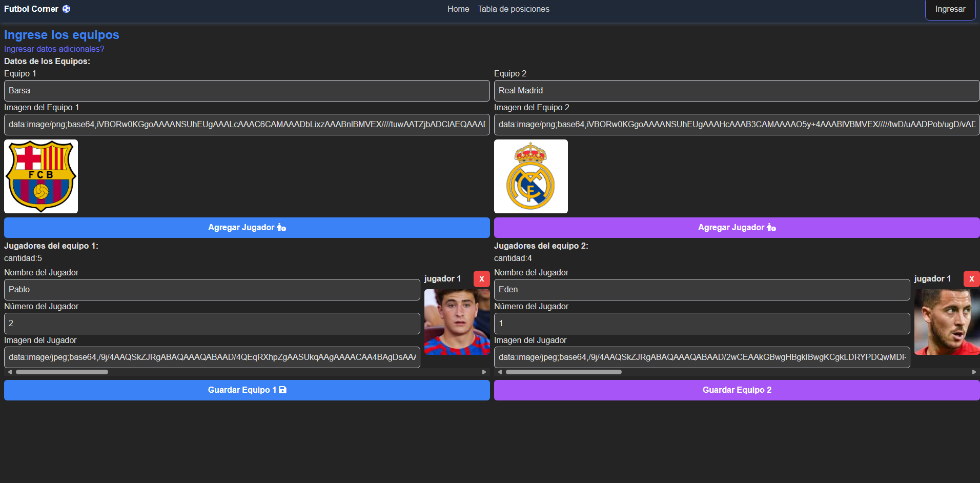Edit the player name field containing Eden
This screenshot has height=483, width=980.
(x=702, y=290)
